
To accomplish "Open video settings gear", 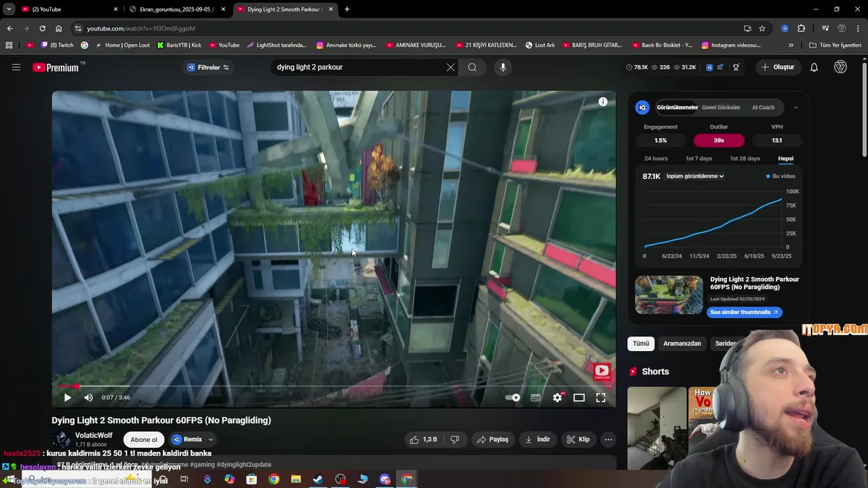I will tap(557, 398).
